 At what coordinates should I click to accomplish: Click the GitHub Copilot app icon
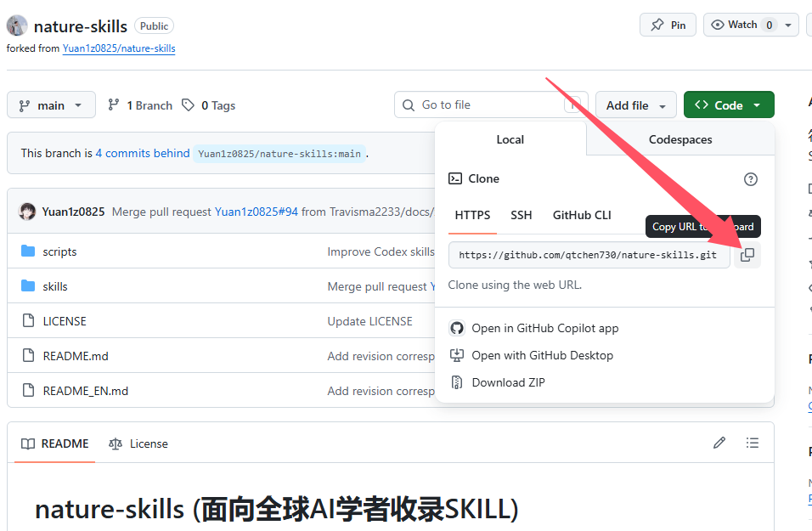pyautogui.click(x=457, y=328)
